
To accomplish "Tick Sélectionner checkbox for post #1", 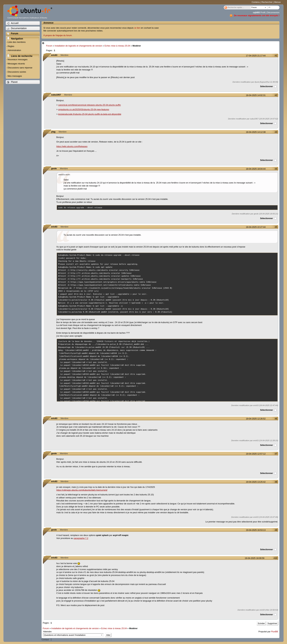I will [x=275, y=87].
